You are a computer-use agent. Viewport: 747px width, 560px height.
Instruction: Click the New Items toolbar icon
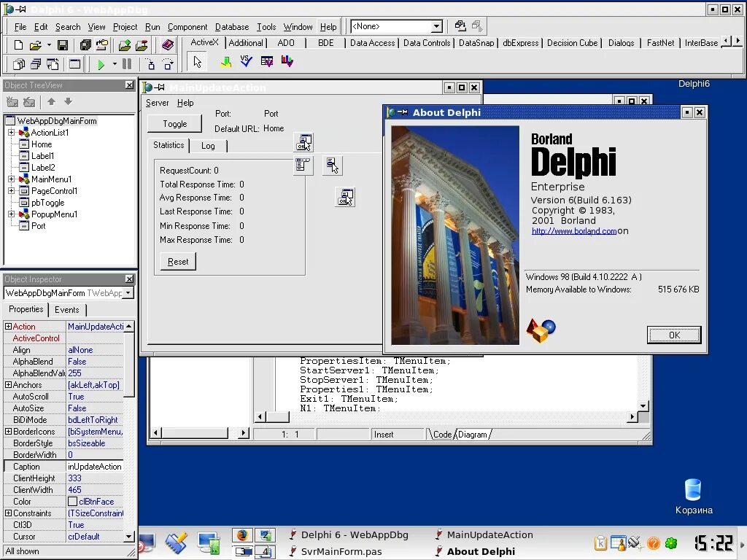pyautogui.click(x=18, y=44)
